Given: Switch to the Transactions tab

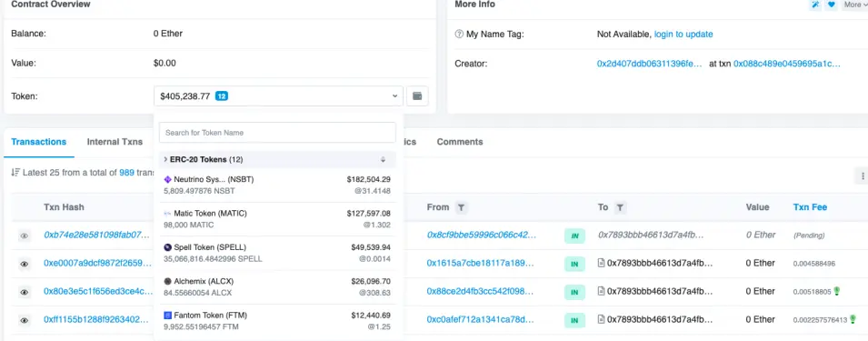Looking at the screenshot, I should tap(39, 142).
